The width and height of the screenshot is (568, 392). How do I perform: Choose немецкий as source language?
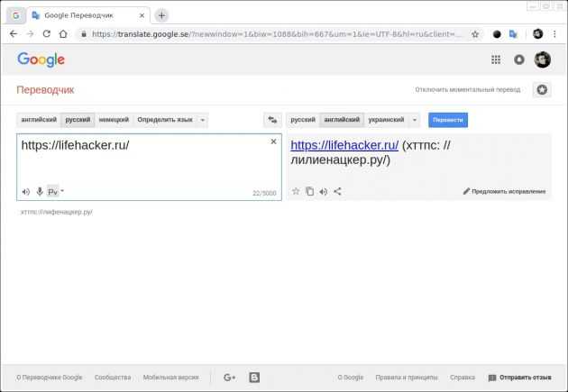(114, 120)
